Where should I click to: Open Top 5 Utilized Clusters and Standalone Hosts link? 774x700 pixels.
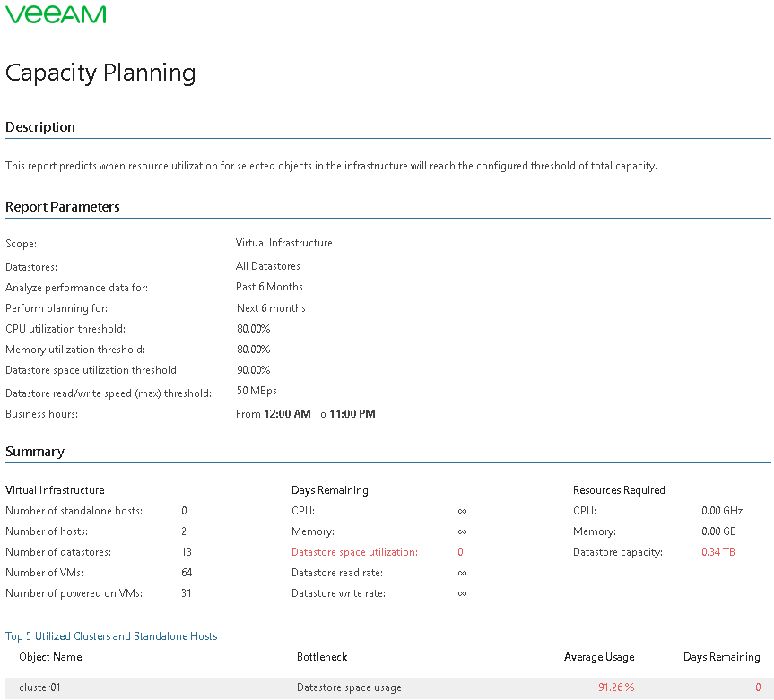coord(111,636)
